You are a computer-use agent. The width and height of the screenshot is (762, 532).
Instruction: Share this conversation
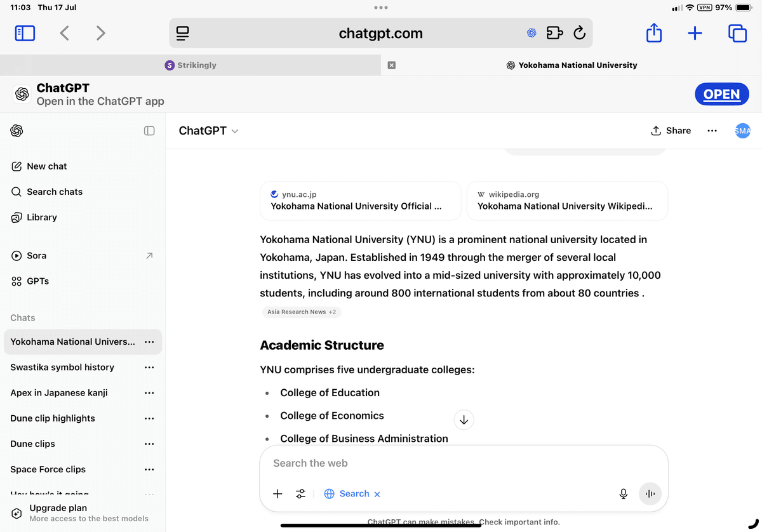coord(671,130)
